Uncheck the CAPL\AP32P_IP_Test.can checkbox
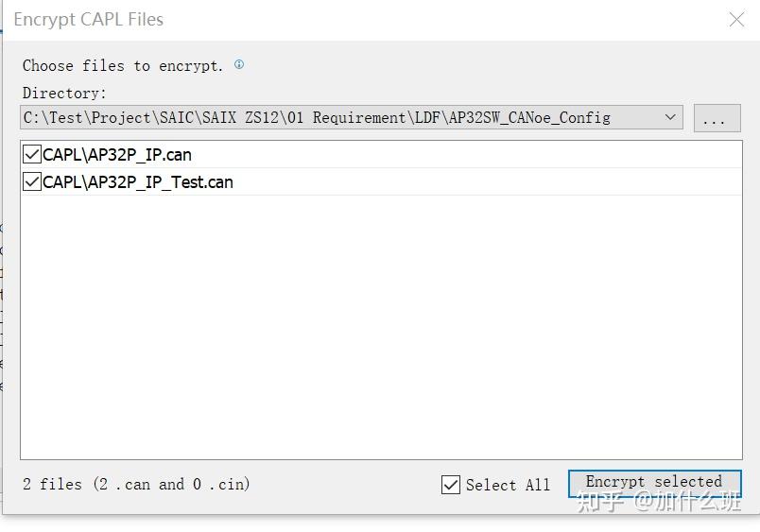760x532 pixels. 32,182
